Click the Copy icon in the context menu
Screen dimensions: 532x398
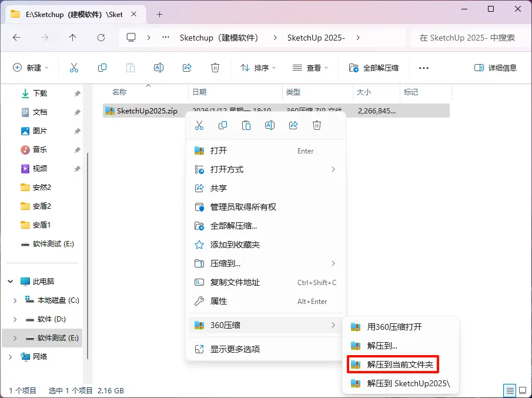223,126
